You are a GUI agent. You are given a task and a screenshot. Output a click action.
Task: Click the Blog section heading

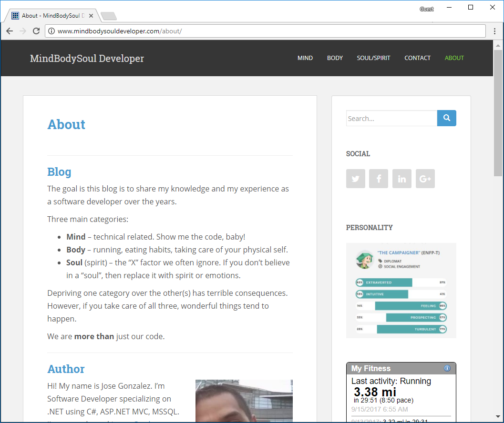[x=59, y=172]
